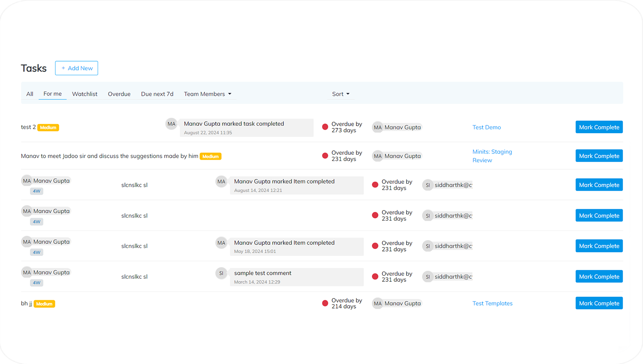The height and width of the screenshot is (364, 643).
Task: Filter by Due next 7d tab
Action: click(157, 94)
